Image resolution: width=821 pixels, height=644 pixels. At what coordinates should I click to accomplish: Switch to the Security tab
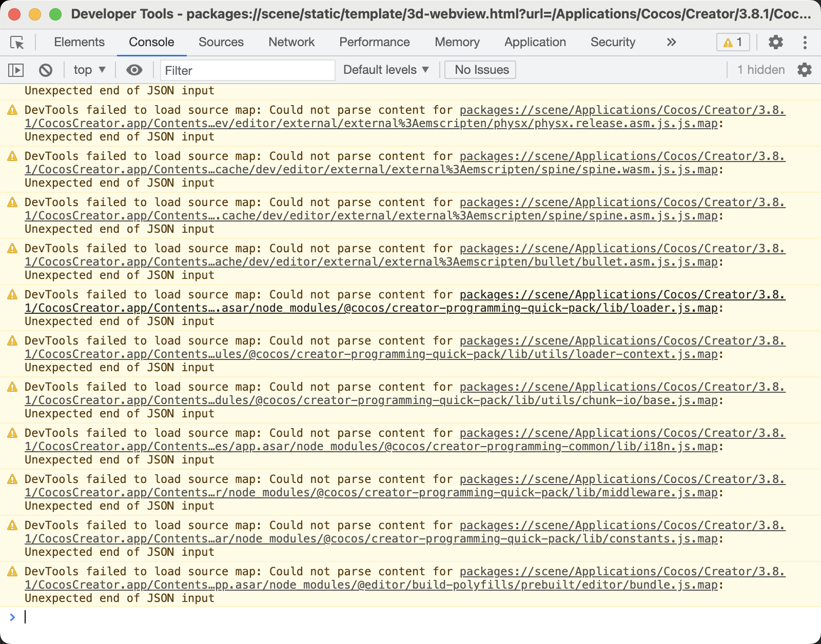[613, 42]
